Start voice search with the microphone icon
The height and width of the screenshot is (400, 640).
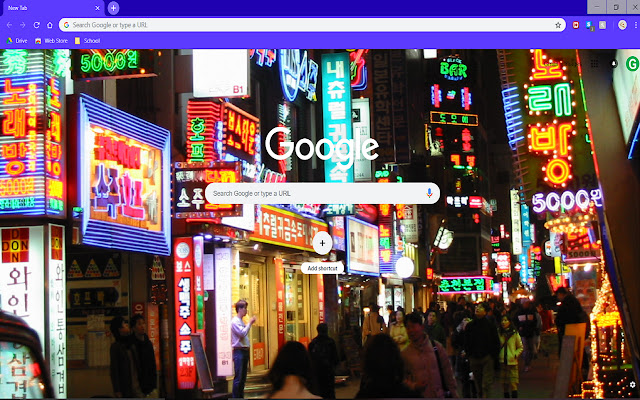[x=429, y=193]
